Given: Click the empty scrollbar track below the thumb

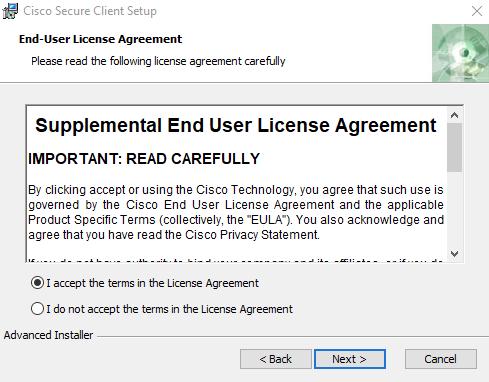Looking at the screenshot, I should [454, 209].
